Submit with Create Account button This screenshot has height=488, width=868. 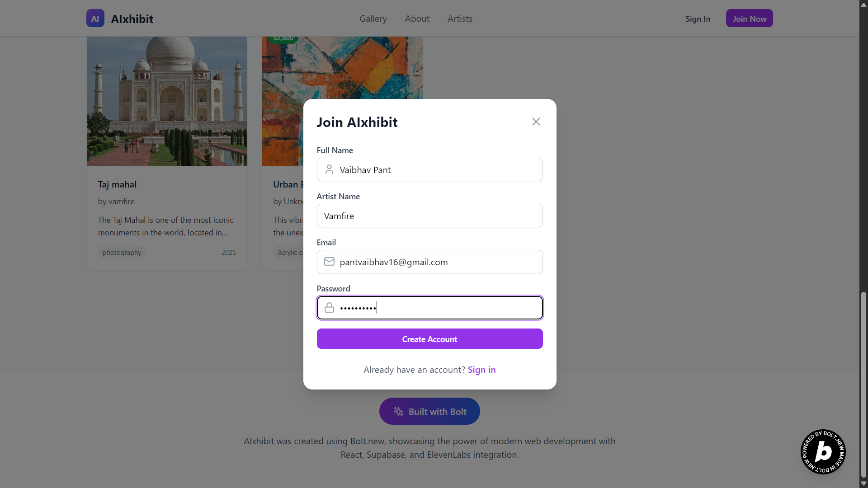[429, 339]
